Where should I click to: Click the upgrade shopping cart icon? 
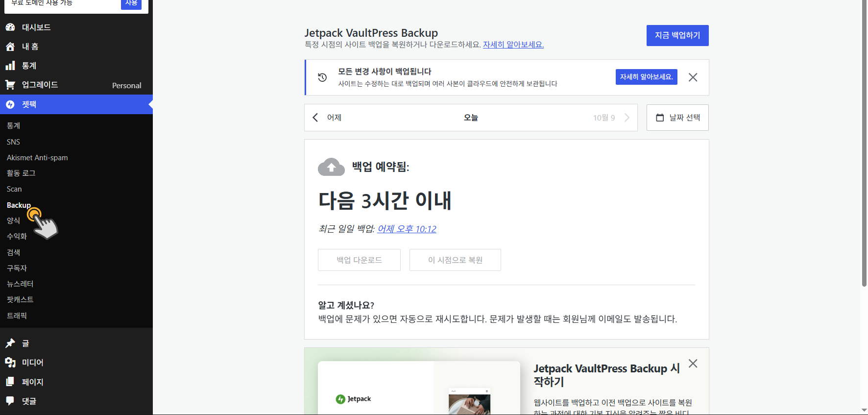click(10, 85)
